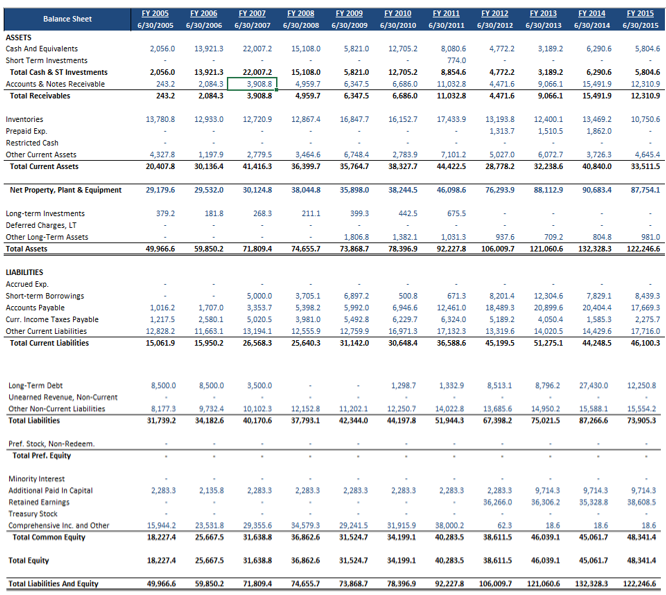Select the Inventories row label
The width and height of the screenshot is (666, 595).
[25, 119]
